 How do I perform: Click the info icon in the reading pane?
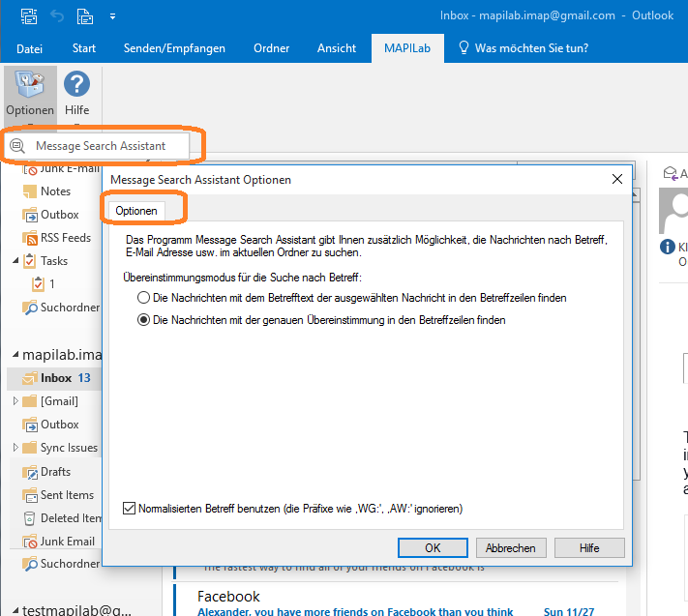[668, 247]
